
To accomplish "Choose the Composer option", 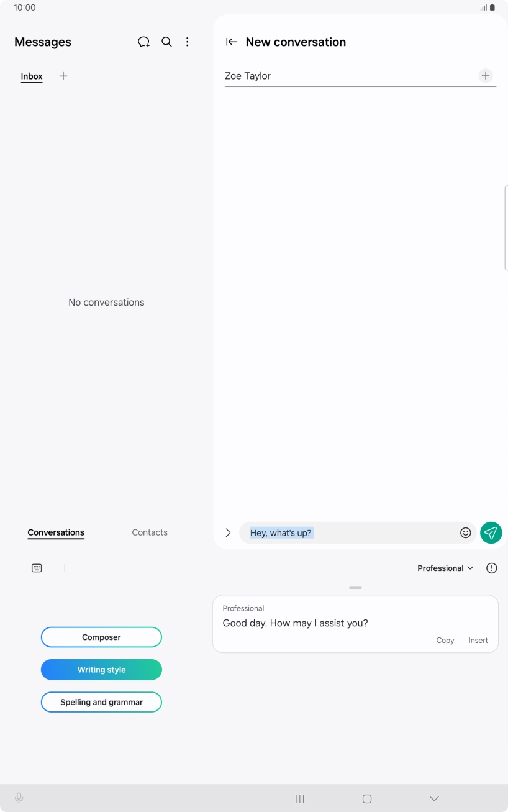I will pyautogui.click(x=101, y=637).
